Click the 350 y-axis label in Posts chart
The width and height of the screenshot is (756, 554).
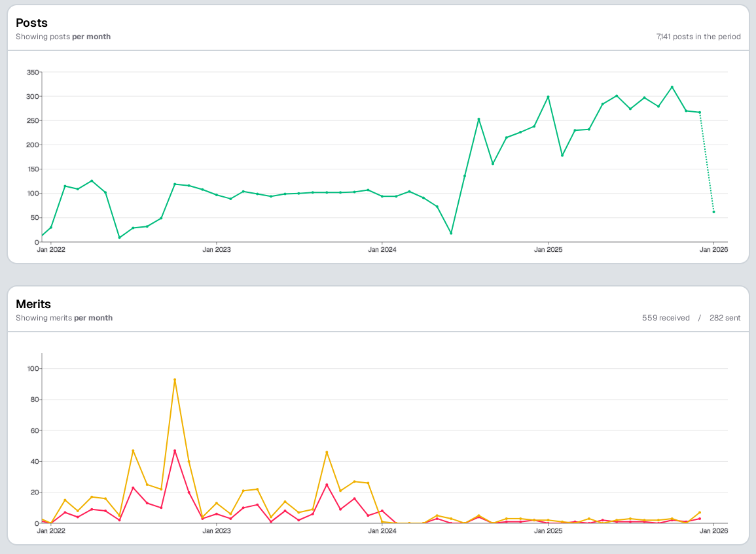pos(33,72)
